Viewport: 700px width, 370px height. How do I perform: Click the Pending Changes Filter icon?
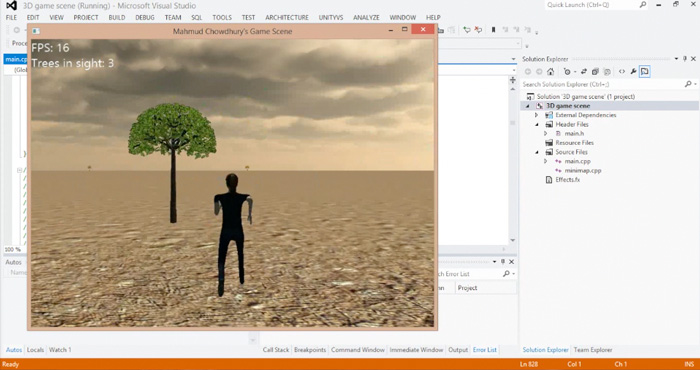coord(567,72)
